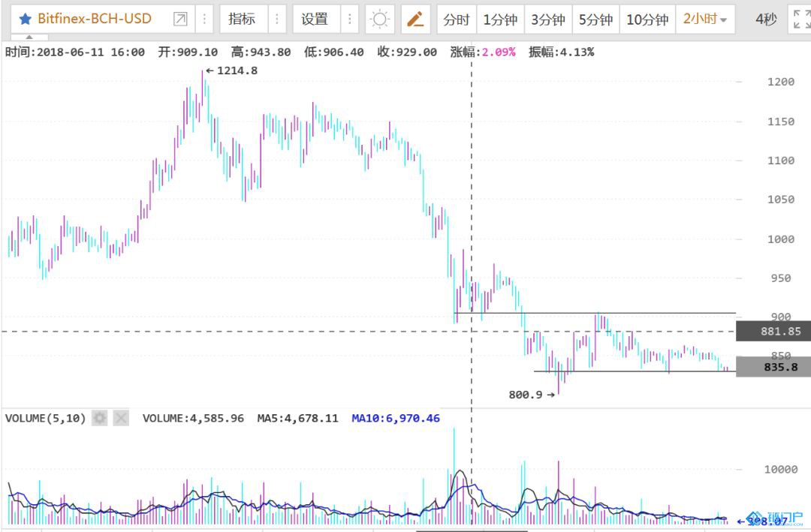Screen dimensions: 811x532
Task: Choose the 10分钟 interval tab
Action: tap(647, 20)
